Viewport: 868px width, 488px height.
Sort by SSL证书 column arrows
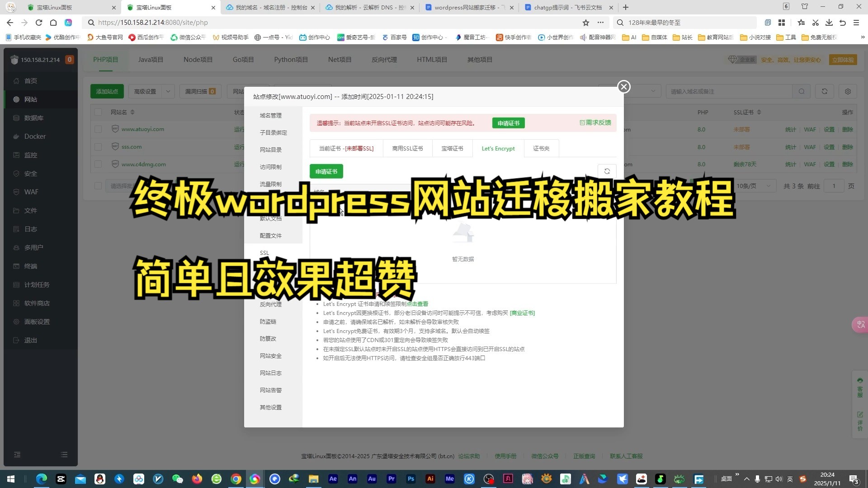pos(759,112)
